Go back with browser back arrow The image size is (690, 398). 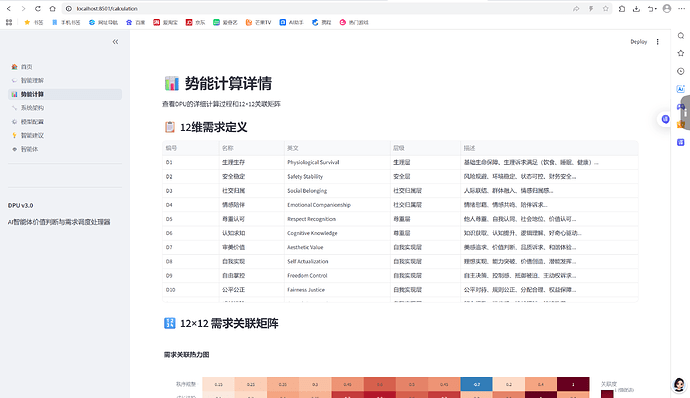click(x=9, y=8)
